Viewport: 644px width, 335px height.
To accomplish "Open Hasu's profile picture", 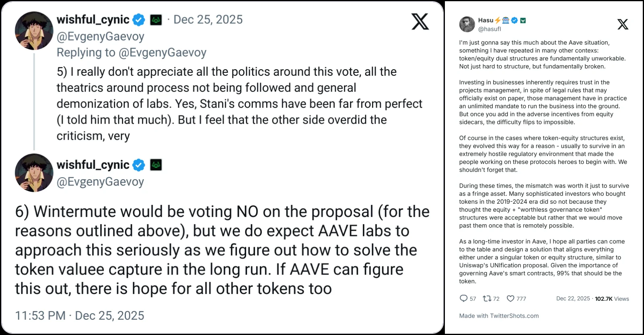I will coord(467,24).
